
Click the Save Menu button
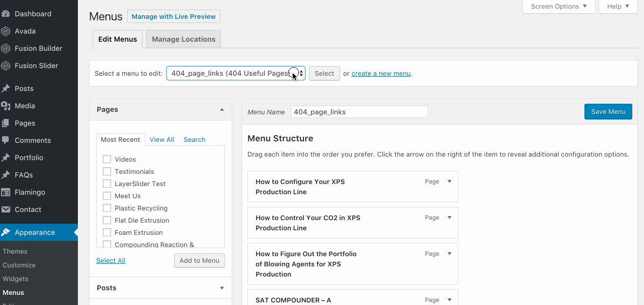pos(608,112)
